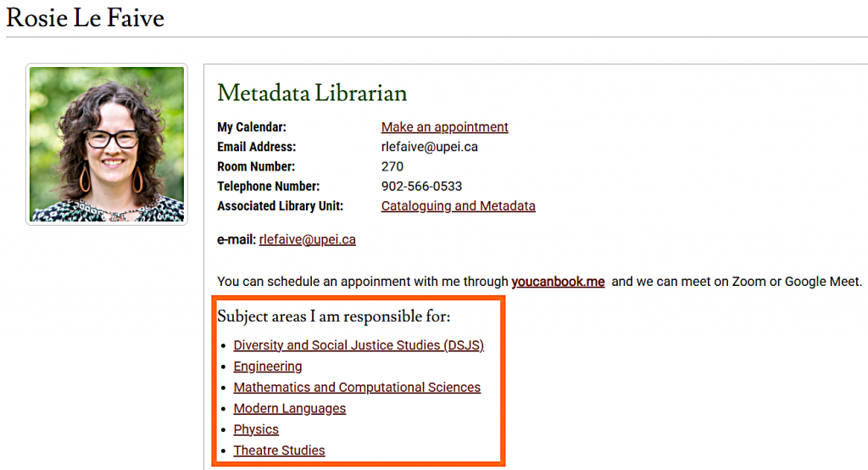The height and width of the screenshot is (470, 868).
Task: Open the Cataloguing and Metadata library unit link
Action: [458, 206]
